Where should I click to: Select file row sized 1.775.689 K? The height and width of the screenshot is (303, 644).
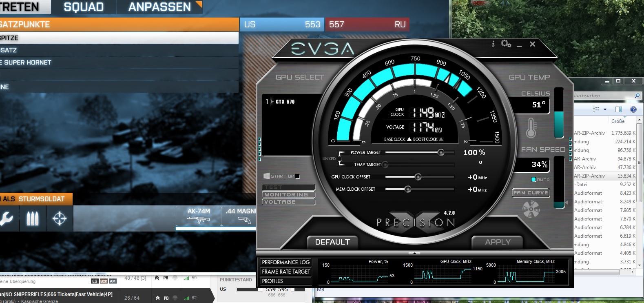coord(605,133)
